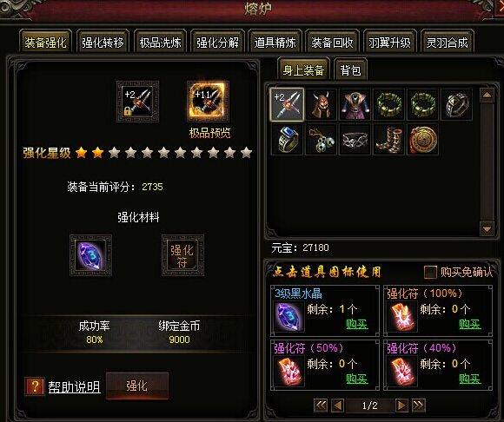Select the +2 spear weapon in equipment grid
504x422 pixels.
tap(287, 104)
